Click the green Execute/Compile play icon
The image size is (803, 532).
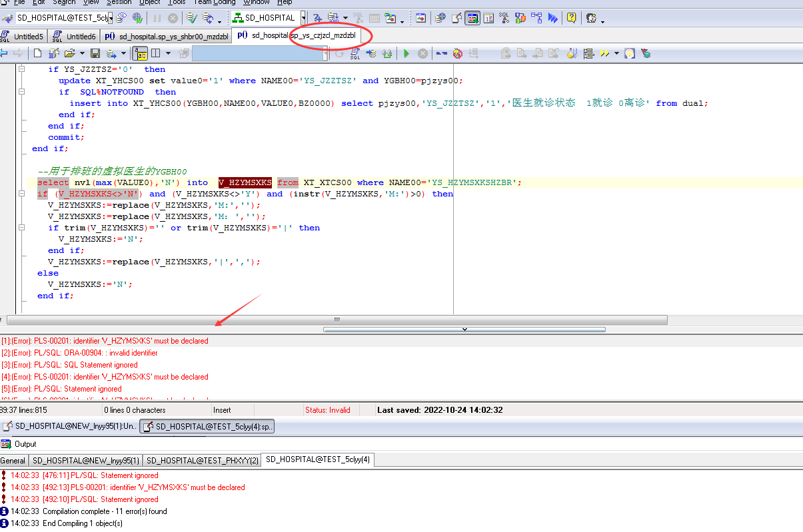click(406, 53)
